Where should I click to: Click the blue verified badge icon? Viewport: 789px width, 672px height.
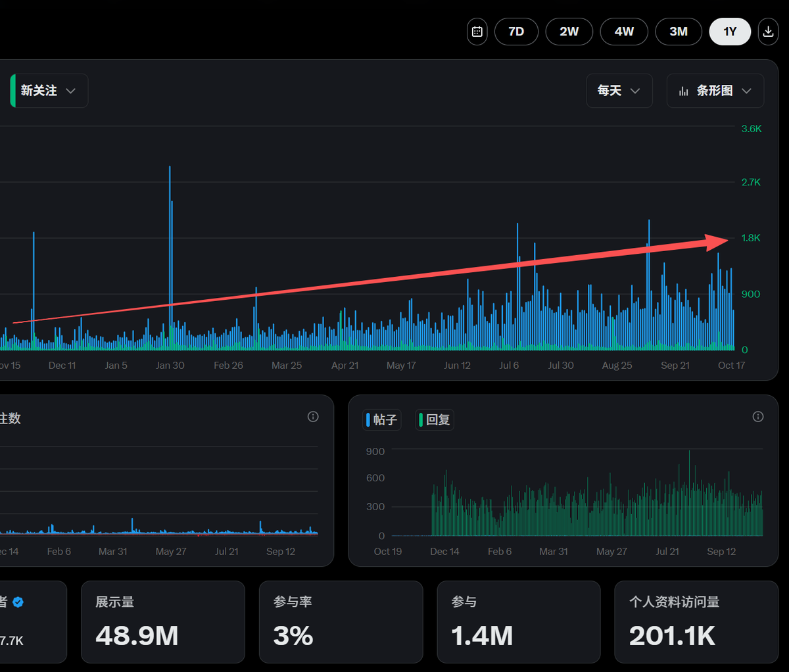click(x=18, y=602)
